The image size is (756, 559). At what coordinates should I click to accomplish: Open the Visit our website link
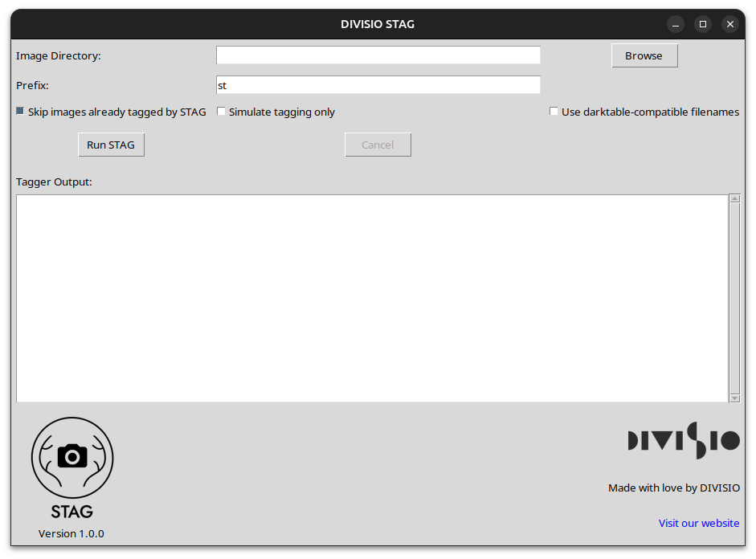[x=699, y=523]
